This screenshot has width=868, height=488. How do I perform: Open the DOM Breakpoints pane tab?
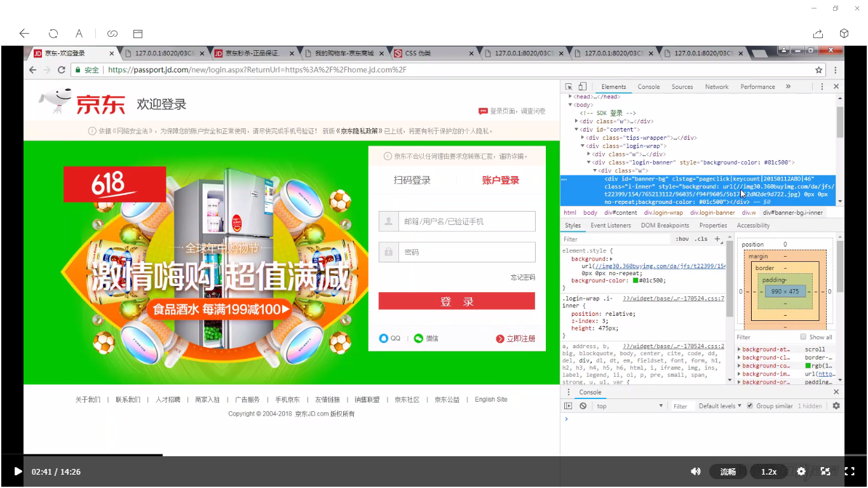665,226
